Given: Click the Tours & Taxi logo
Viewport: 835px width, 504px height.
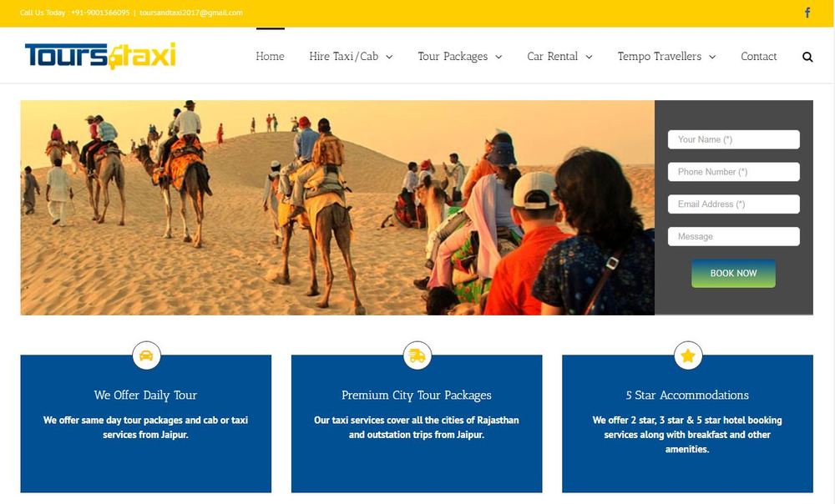Looking at the screenshot, I should tap(100, 56).
